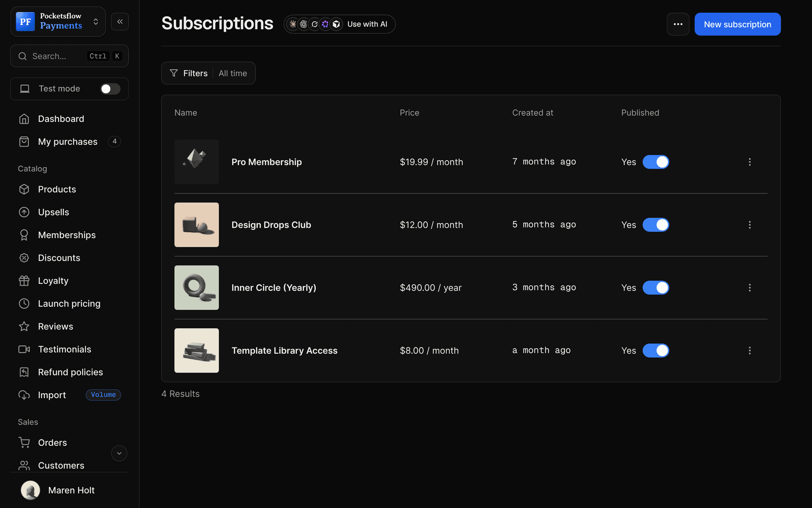812x508 pixels.
Task: Open the page-level three-dots menu
Action: click(678, 24)
